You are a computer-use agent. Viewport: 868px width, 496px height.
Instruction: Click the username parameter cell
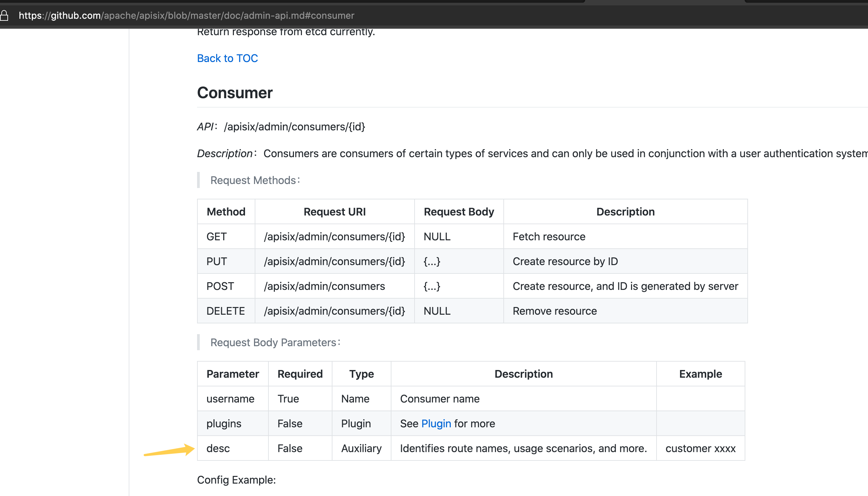[x=230, y=398]
